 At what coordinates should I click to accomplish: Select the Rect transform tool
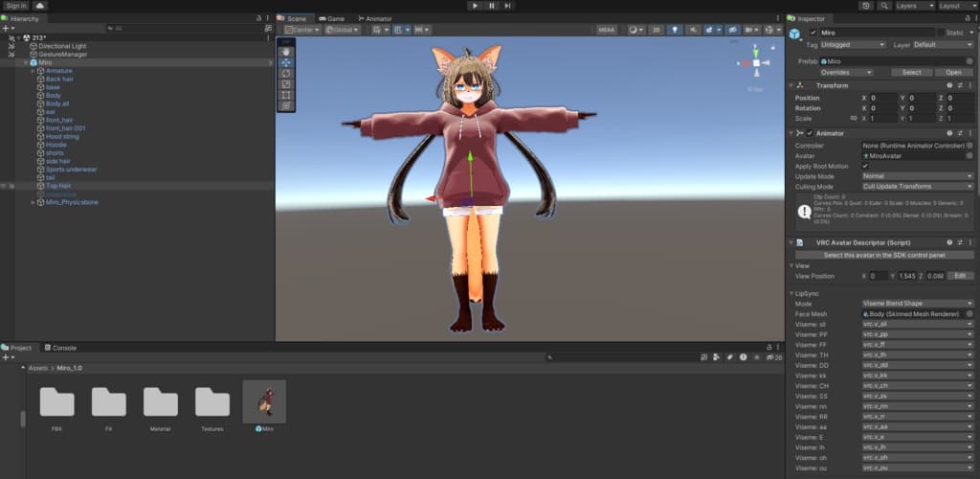click(x=286, y=95)
